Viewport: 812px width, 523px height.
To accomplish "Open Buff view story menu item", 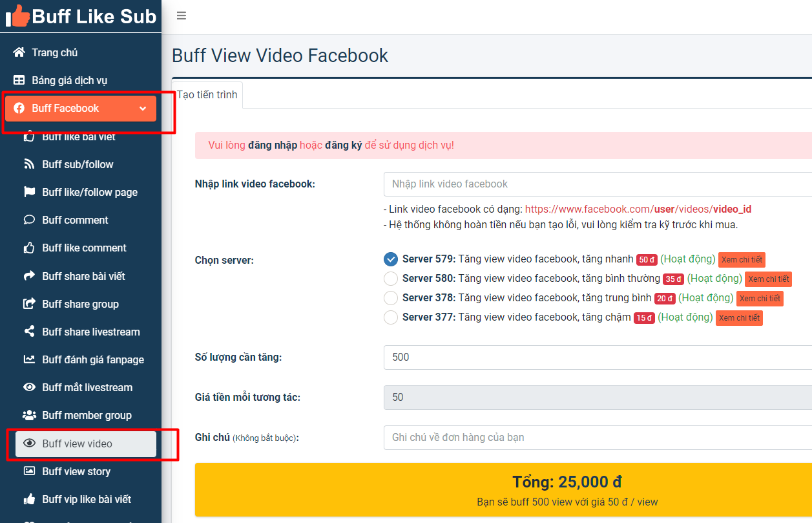I will click(x=86, y=471).
